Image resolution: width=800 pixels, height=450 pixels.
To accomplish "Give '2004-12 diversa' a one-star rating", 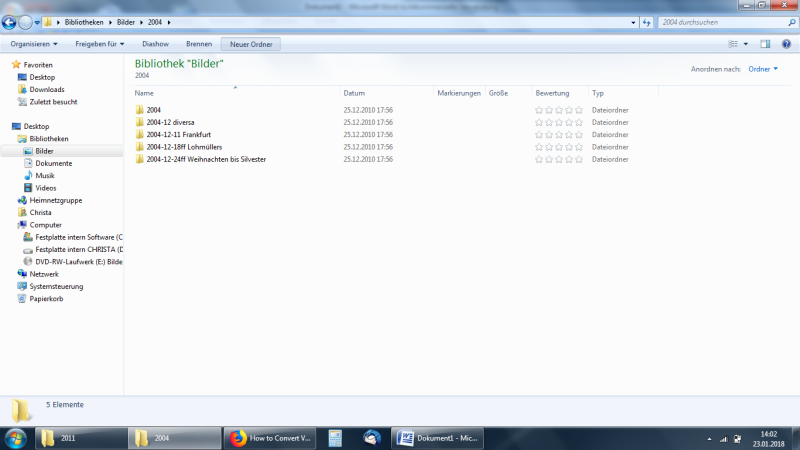I will [539, 122].
